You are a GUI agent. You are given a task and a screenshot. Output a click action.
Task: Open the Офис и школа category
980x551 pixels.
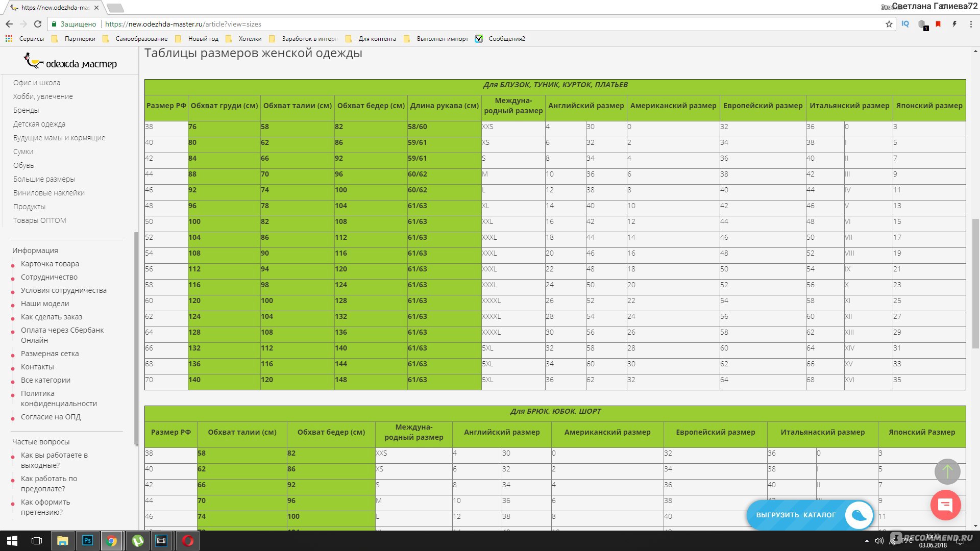pos(37,83)
